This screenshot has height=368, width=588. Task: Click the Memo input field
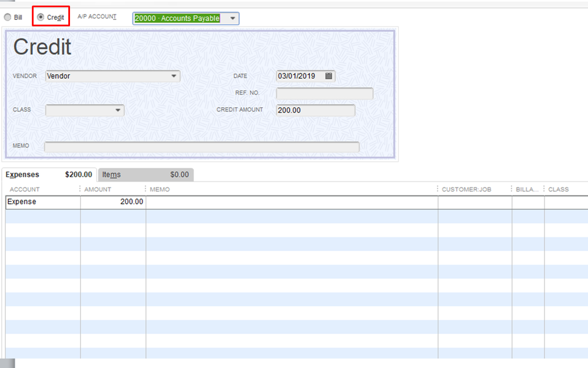[202, 147]
